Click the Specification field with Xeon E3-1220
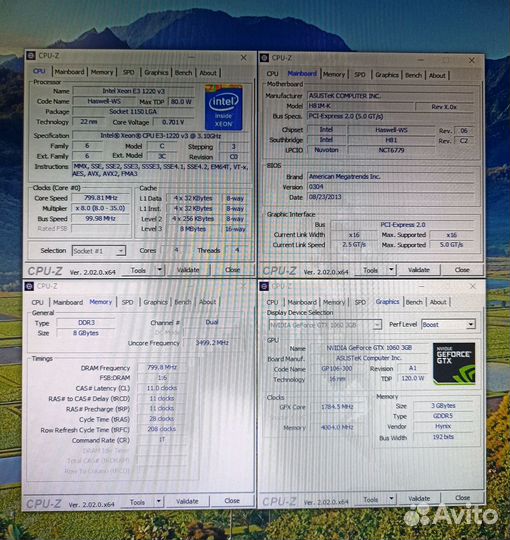 (x=160, y=136)
